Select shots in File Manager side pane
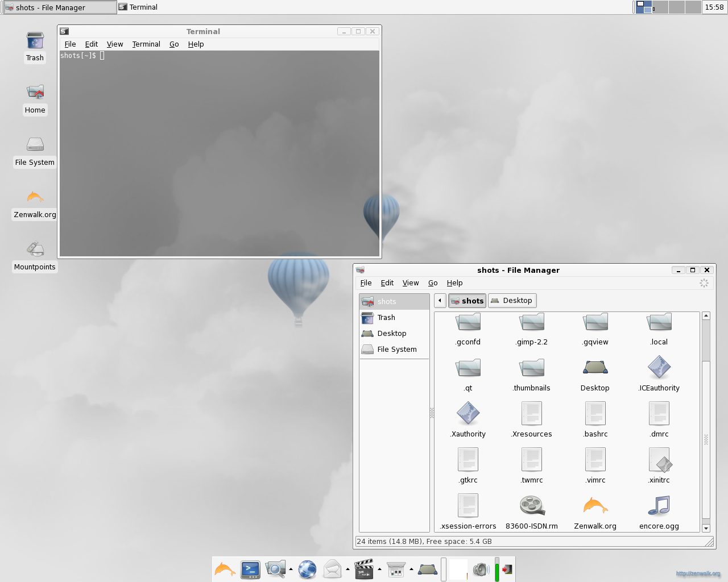This screenshot has width=728, height=582. pyautogui.click(x=394, y=302)
